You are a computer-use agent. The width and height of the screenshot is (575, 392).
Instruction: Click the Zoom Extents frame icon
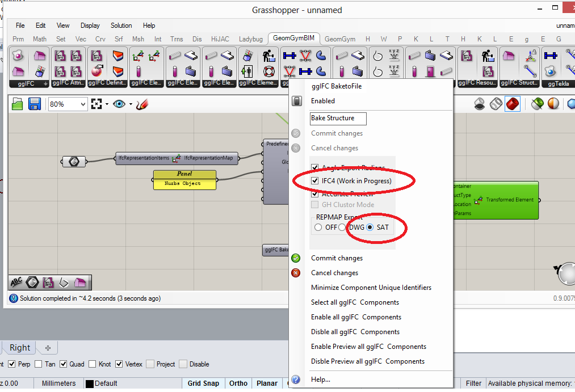click(x=96, y=104)
